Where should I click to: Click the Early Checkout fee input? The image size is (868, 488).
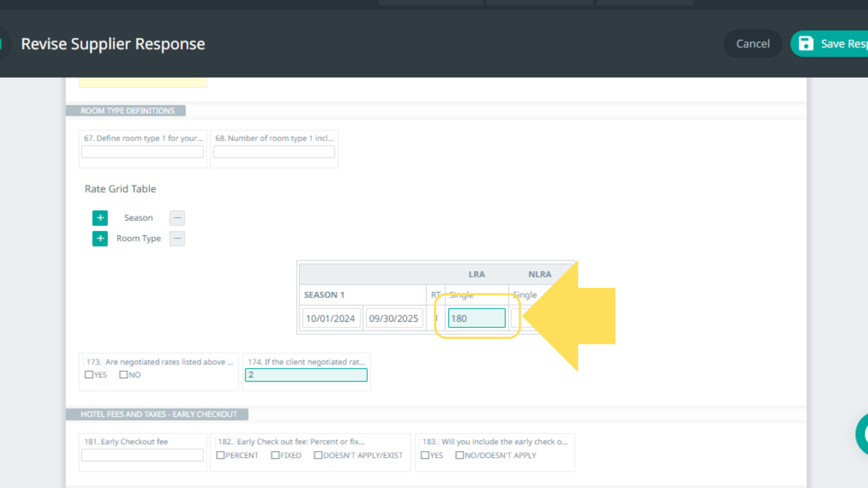point(142,455)
